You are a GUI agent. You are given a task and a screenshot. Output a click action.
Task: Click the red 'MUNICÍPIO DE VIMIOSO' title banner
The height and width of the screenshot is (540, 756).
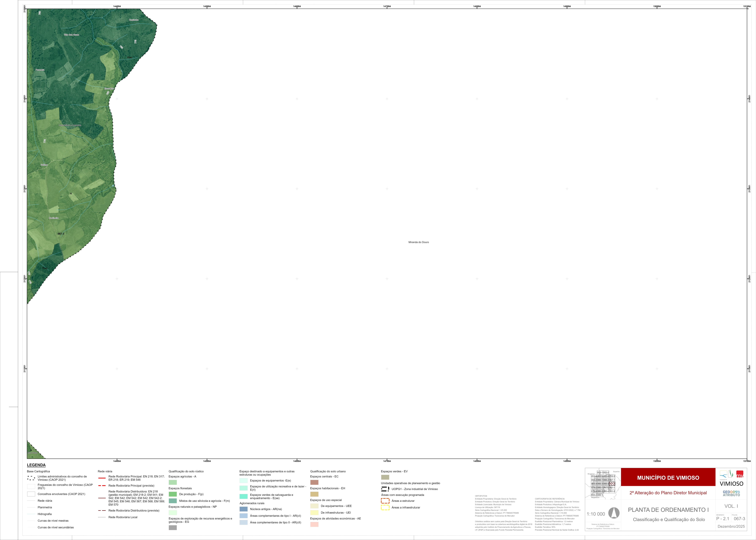pos(668,478)
